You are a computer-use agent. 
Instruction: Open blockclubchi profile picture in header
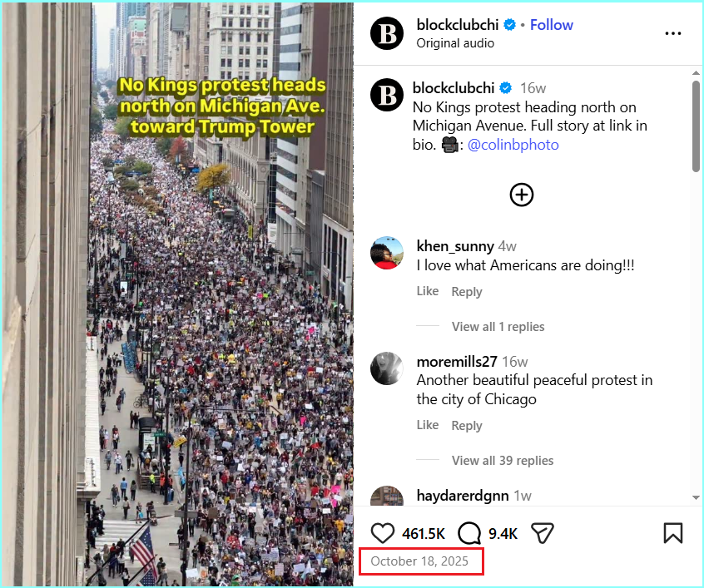pos(387,33)
